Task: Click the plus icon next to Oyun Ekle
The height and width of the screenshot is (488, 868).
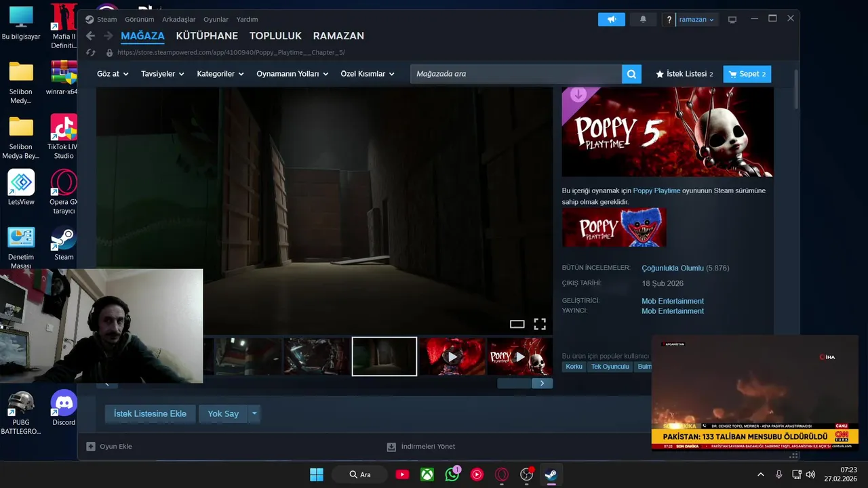Action: [91, 447]
